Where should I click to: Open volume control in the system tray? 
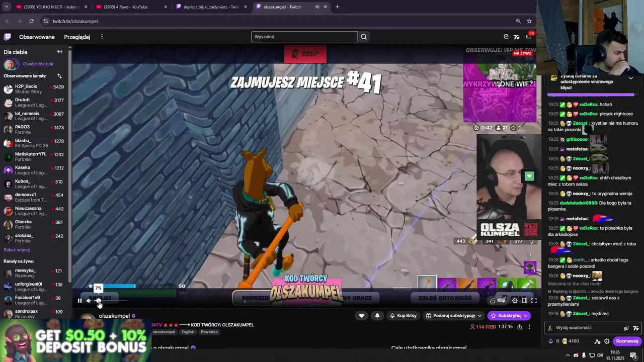click(600, 355)
